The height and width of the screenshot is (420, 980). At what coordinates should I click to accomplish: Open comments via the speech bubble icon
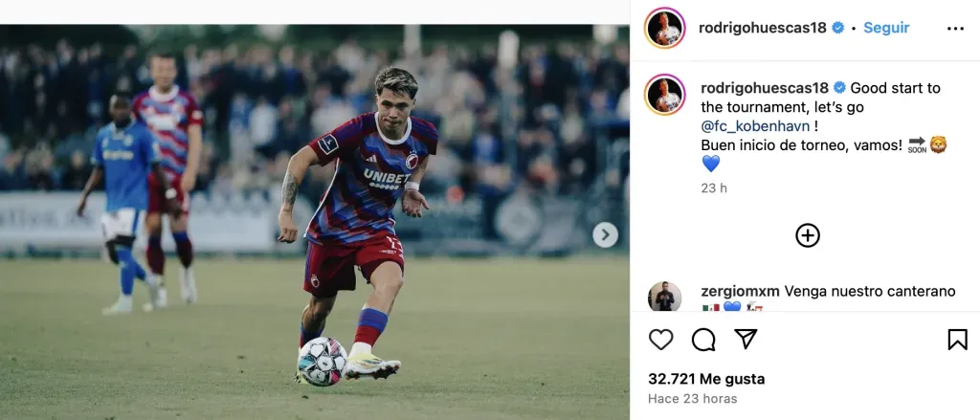coord(703,340)
